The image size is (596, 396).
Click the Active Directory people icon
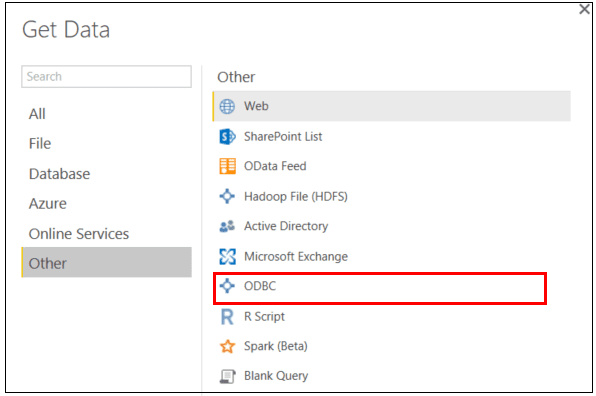tap(227, 226)
